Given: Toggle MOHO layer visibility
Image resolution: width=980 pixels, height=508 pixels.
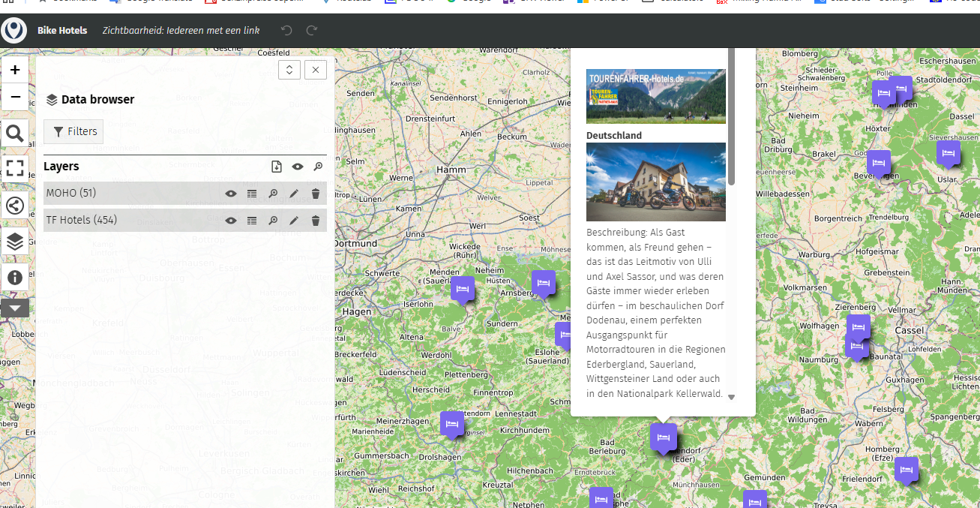Looking at the screenshot, I should coord(231,193).
